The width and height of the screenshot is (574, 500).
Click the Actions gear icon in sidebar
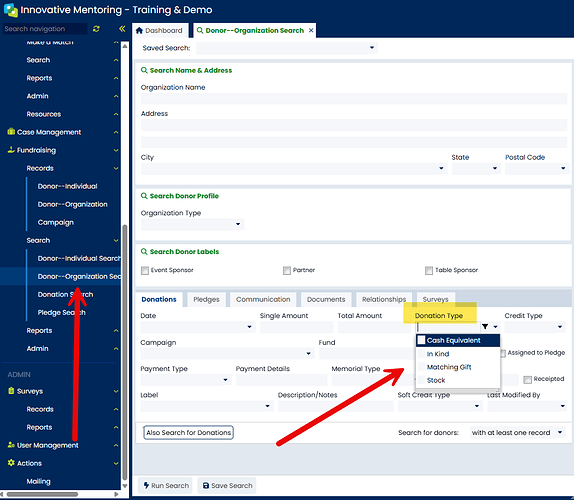pyautogui.click(x=11, y=463)
